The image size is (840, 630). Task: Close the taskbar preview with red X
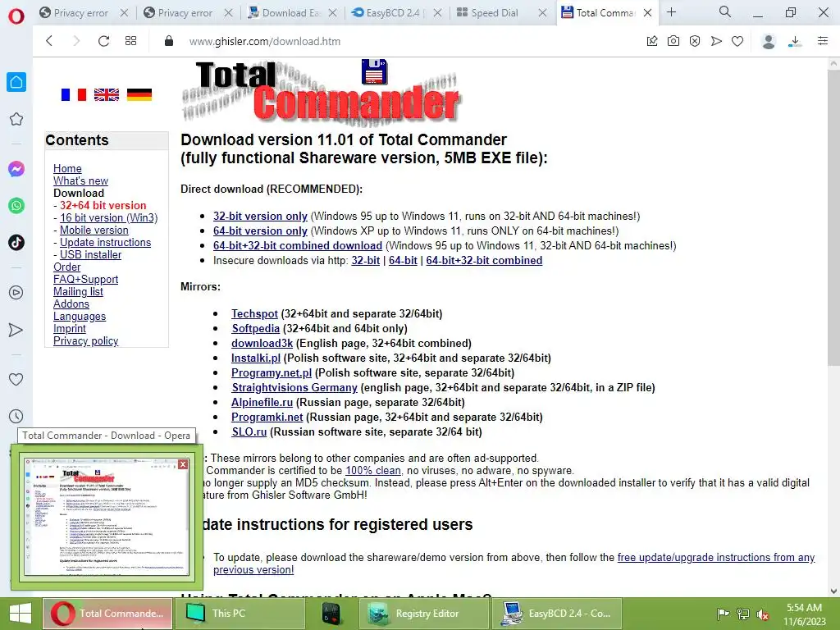[x=183, y=464]
